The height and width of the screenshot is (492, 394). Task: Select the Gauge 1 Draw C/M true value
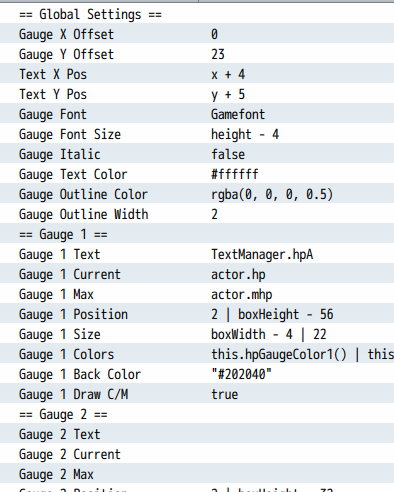coord(225,394)
